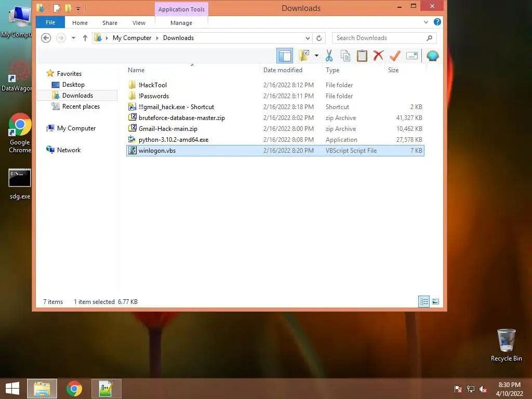532x399 pixels.
Task: Select Gmail-Hack-main.zip
Action: click(x=275, y=129)
